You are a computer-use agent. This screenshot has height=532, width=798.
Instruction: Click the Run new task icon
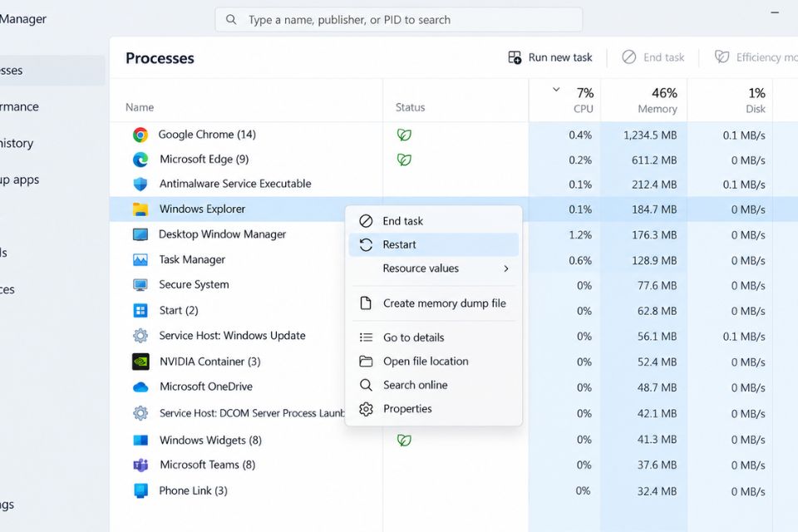click(515, 57)
